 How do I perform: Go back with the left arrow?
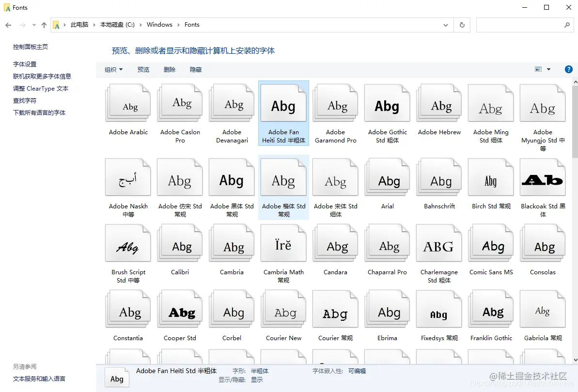pos(8,25)
